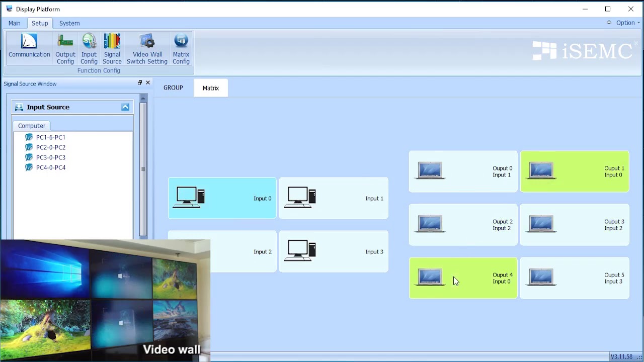The image size is (644, 362).
Task: Open the Communication settings icon
Action: pos(29,46)
